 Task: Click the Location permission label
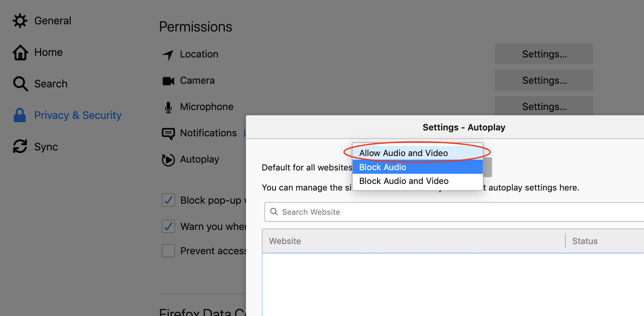point(199,54)
